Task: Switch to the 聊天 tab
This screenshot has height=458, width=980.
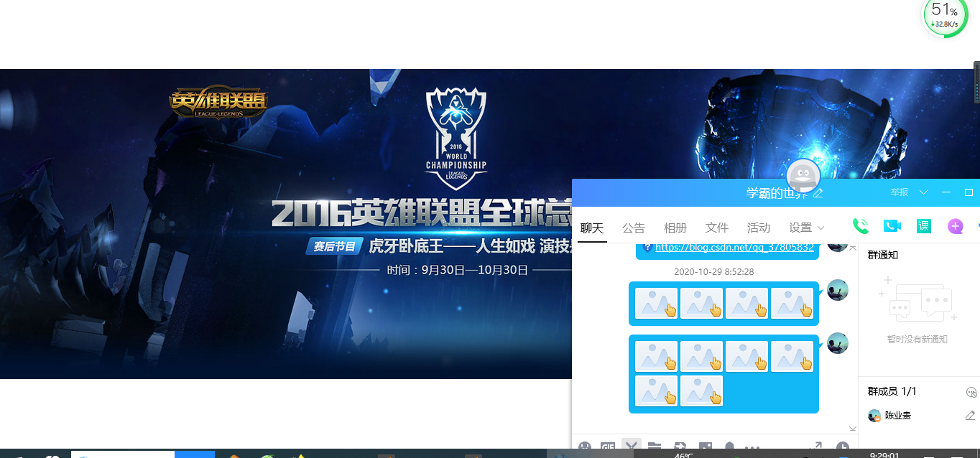Action: (x=592, y=228)
